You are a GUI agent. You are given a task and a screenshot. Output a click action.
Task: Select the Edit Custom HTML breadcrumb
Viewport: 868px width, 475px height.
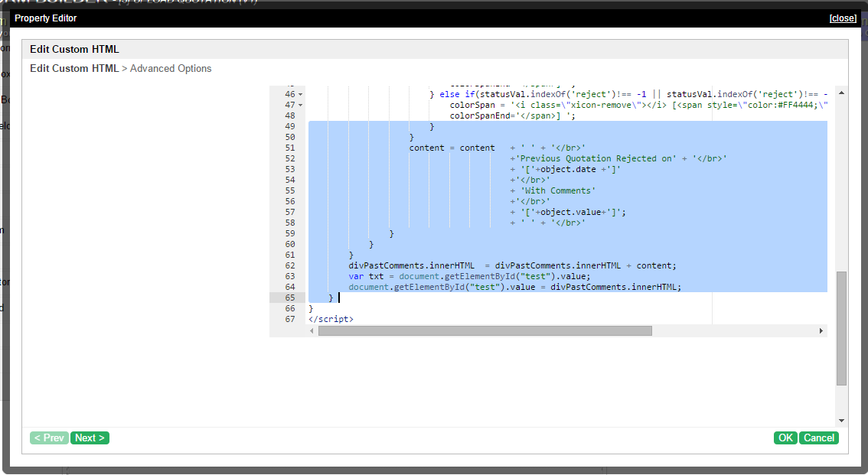74,68
